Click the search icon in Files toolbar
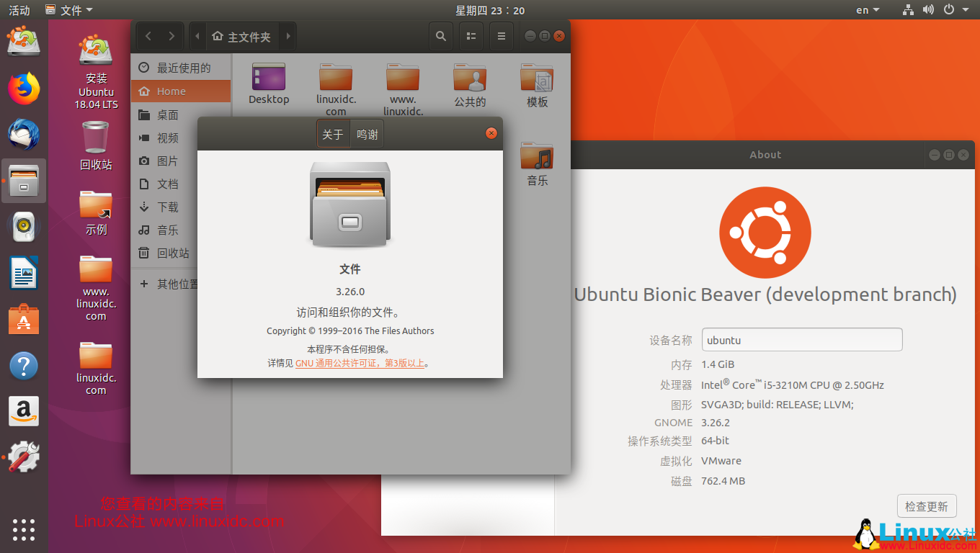 [x=441, y=36]
